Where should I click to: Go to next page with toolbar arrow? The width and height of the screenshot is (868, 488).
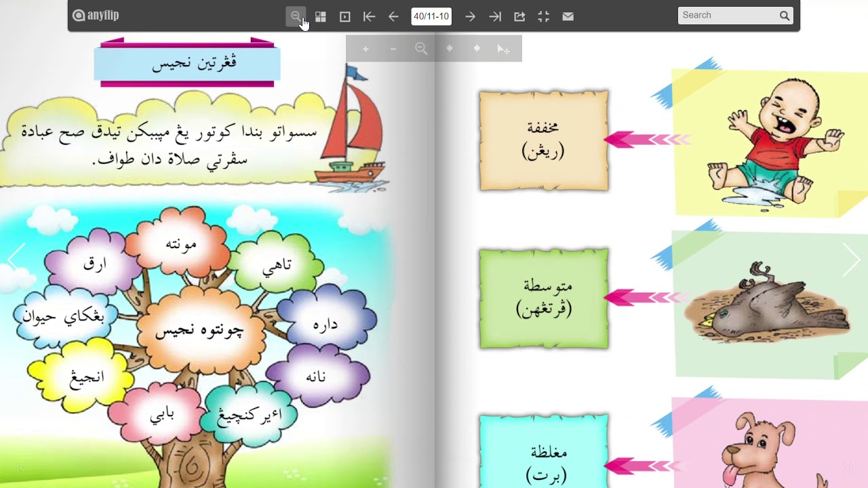[470, 16]
